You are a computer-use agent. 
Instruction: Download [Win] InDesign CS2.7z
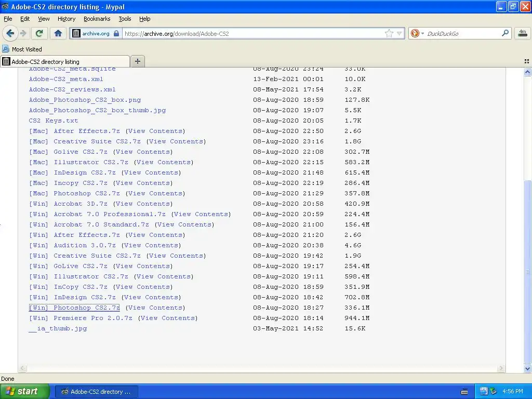72,297
